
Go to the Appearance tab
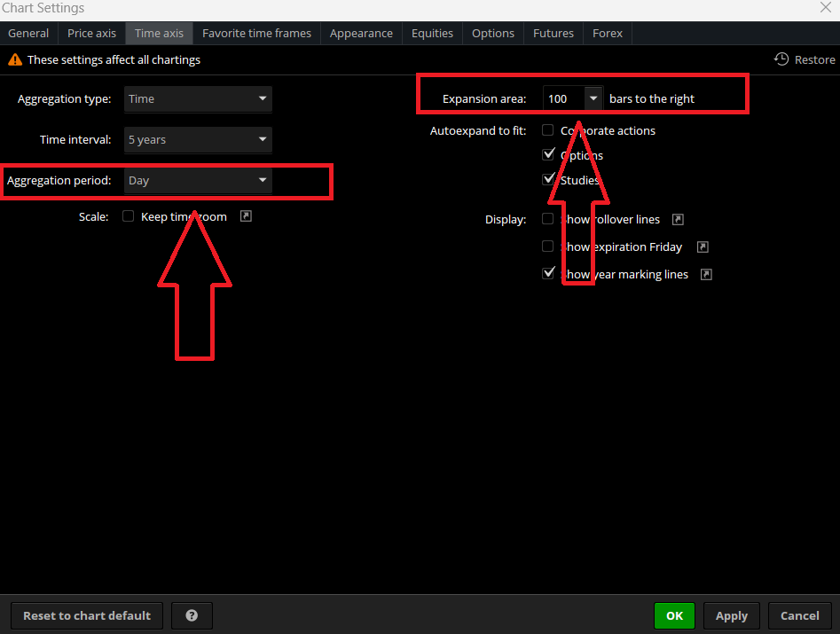tap(361, 34)
